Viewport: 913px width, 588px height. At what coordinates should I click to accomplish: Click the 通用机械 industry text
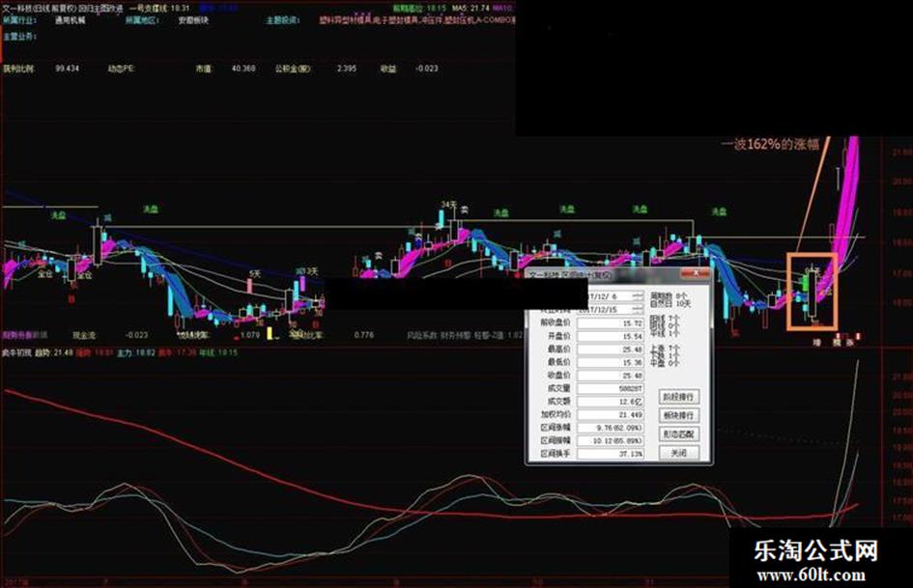70,20
